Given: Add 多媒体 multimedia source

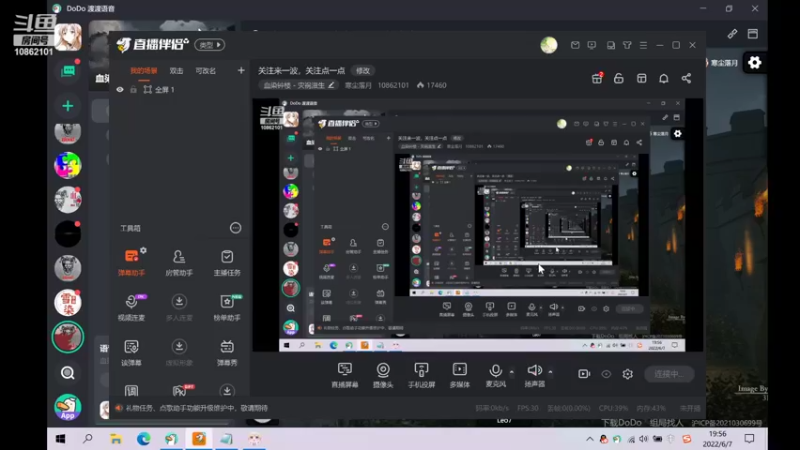Looking at the screenshot, I should (459, 375).
